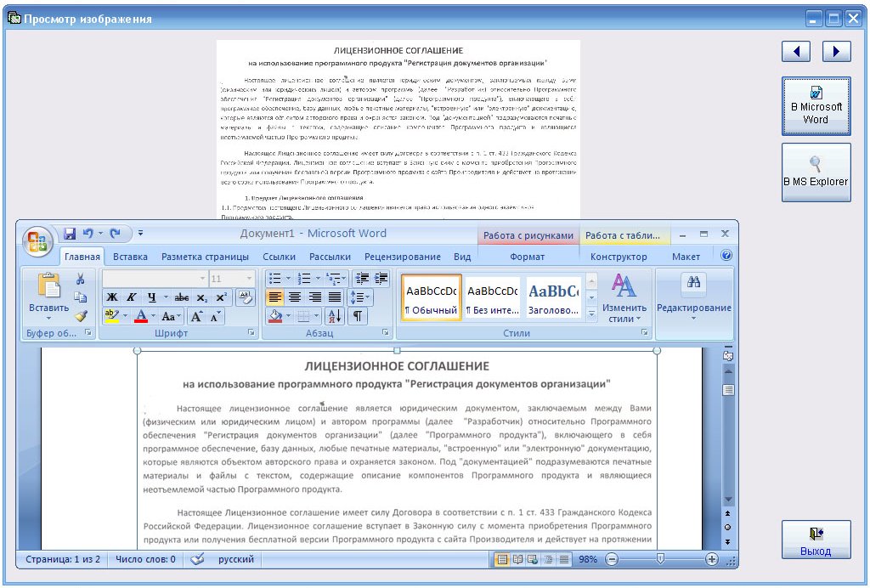
Task: Open the Ссылки ribbon tab
Action: (279, 257)
